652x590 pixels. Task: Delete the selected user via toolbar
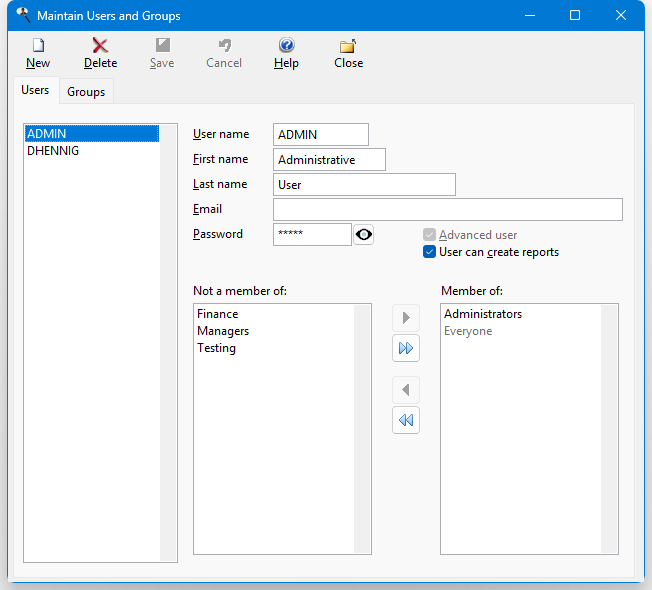[x=100, y=53]
